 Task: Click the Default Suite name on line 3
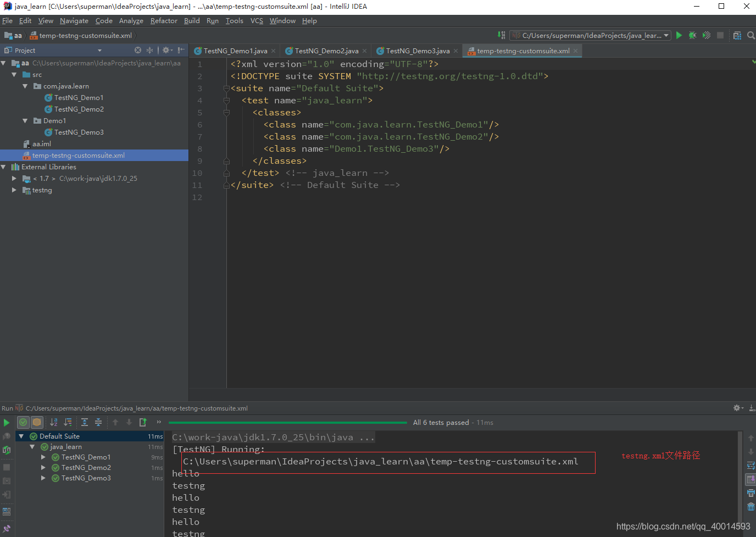click(x=337, y=88)
